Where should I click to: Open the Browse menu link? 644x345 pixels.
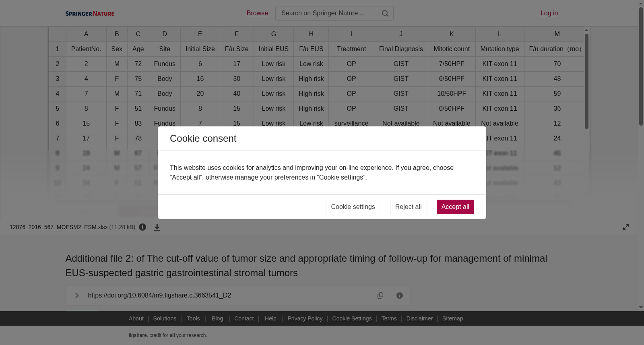(257, 13)
